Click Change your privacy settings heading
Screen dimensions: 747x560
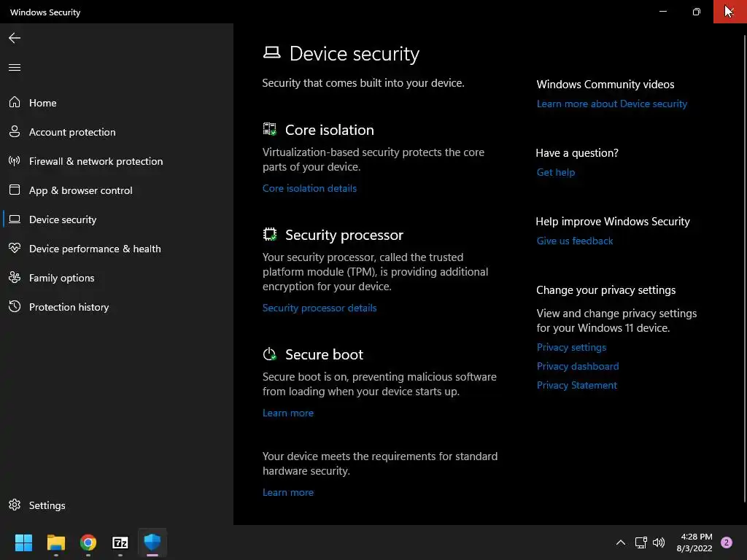[605, 290]
